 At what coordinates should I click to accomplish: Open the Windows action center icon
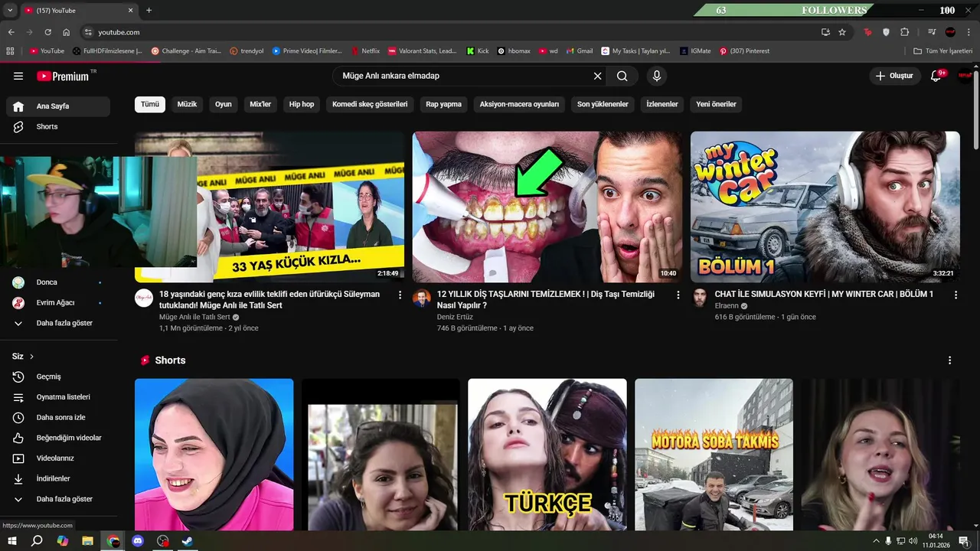pyautogui.click(x=963, y=541)
